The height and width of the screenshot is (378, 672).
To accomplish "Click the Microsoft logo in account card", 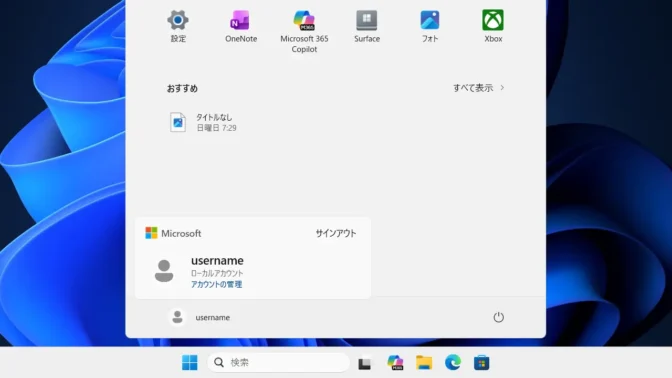I will 151,233.
